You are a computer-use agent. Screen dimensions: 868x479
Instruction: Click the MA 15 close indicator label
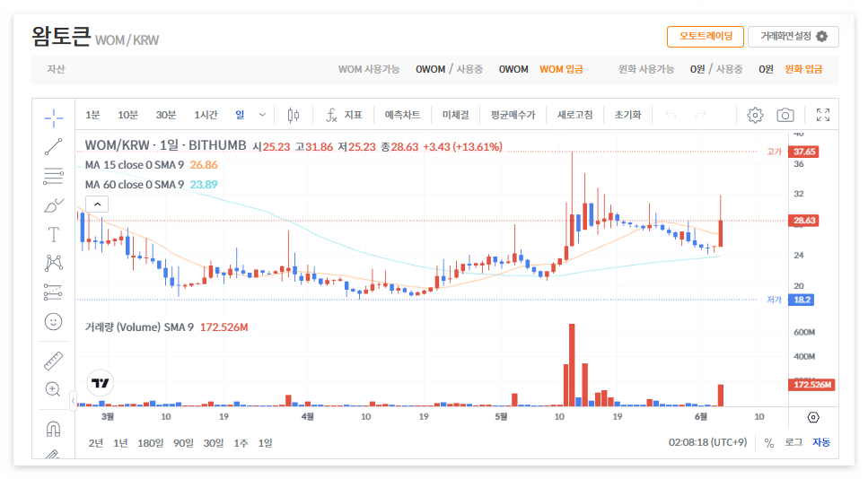pyautogui.click(x=135, y=165)
